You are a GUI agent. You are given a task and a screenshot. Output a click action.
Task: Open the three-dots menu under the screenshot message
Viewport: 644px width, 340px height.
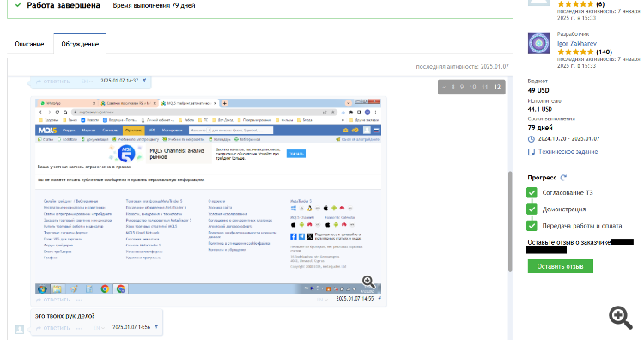click(79, 300)
